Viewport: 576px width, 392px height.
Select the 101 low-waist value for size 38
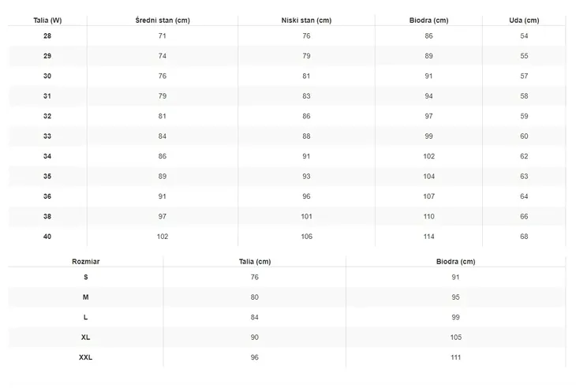point(306,217)
